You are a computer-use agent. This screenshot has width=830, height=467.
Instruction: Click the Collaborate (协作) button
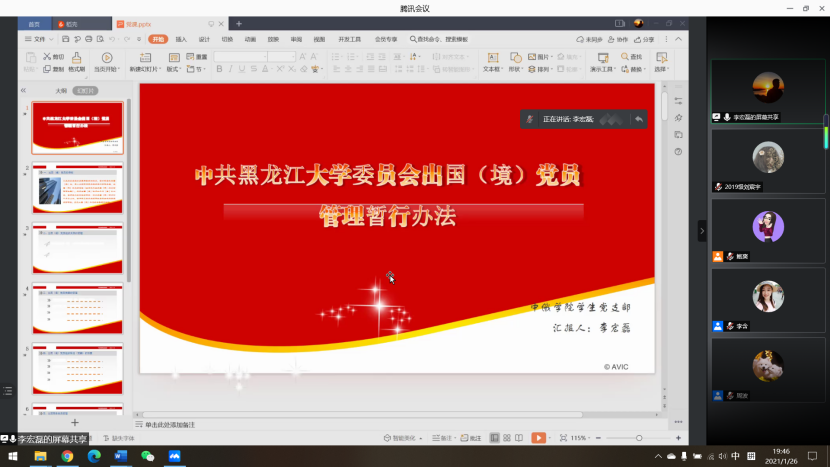[x=618, y=39]
